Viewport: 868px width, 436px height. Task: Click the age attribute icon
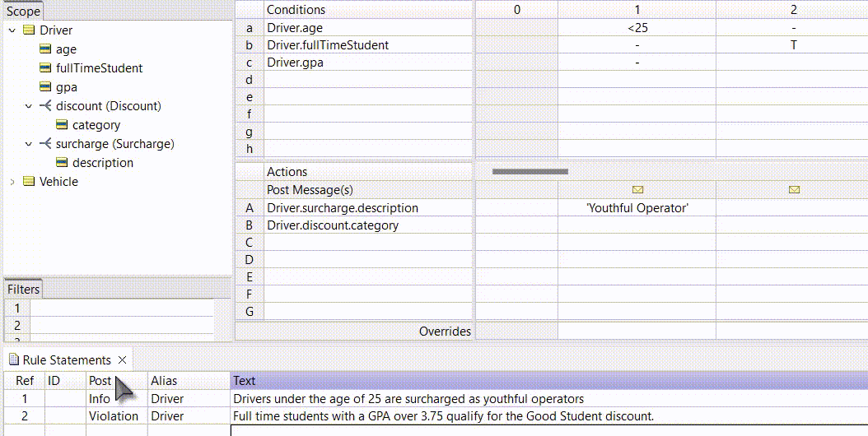45,49
